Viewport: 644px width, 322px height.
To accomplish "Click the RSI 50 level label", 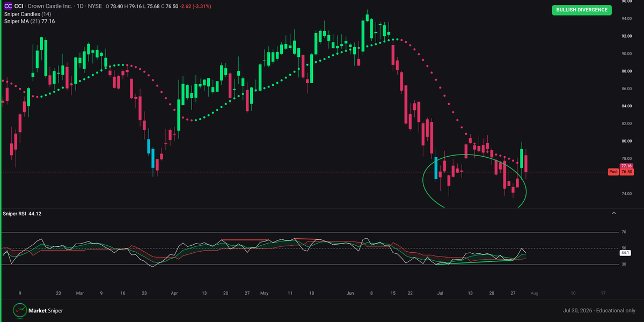I will click(x=624, y=248).
